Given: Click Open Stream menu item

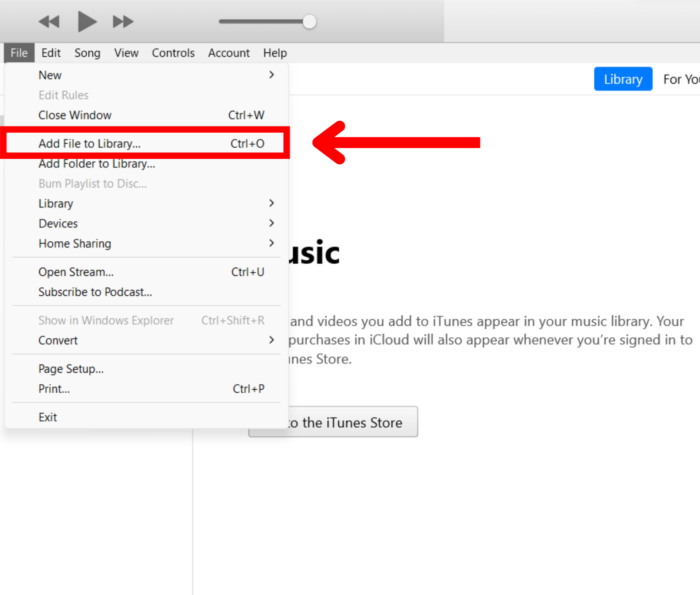Looking at the screenshot, I should (x=76, y=272).
